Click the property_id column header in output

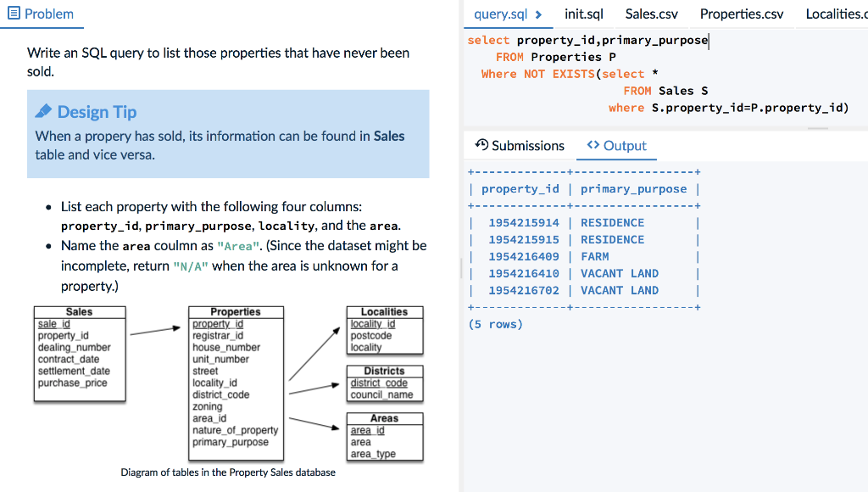(520, 188)
